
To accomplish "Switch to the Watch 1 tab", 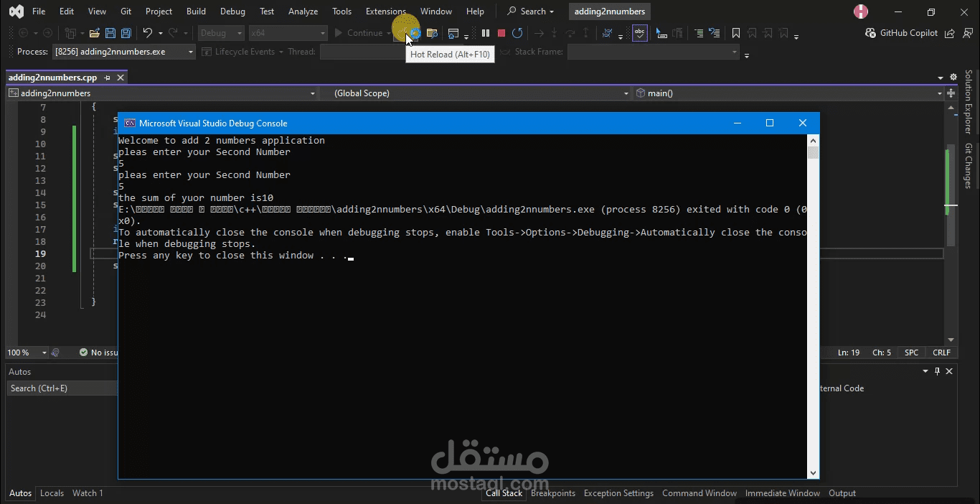I will 88,493.
